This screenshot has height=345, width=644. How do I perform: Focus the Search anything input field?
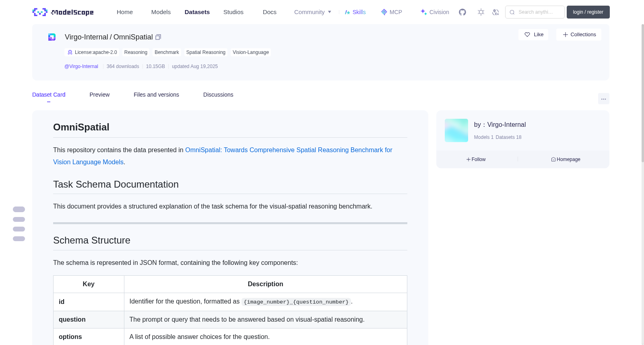pyautogui.click(x=535, y=12)
